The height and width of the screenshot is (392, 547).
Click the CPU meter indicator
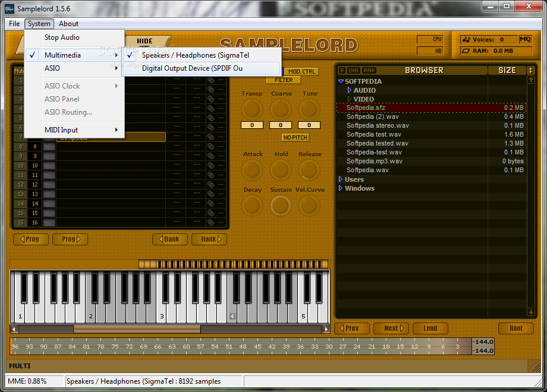click(430, 39)
